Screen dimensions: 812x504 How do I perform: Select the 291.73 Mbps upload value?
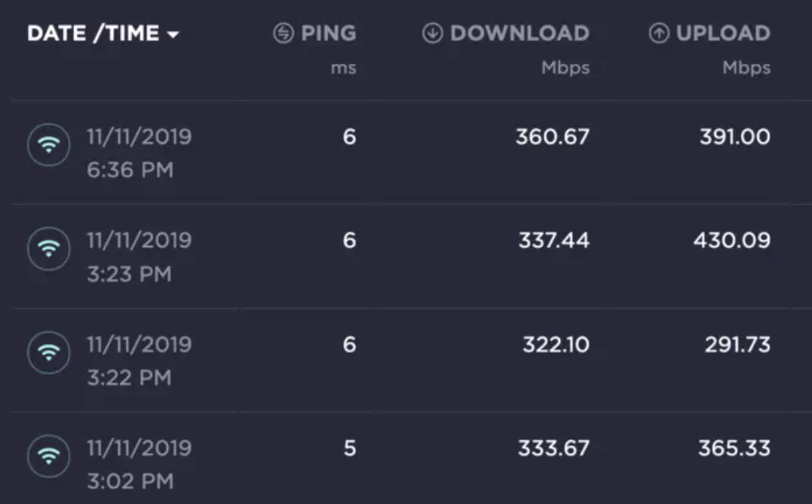click(737, 344)
